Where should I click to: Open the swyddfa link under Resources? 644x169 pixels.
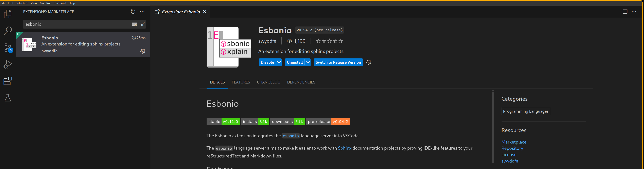coord(510,161)
